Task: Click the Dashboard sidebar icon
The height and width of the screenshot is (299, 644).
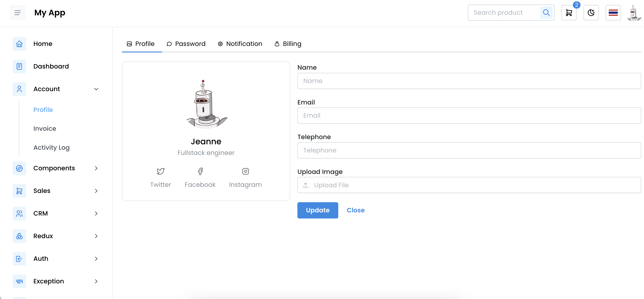Action: (x=19, y=66)
